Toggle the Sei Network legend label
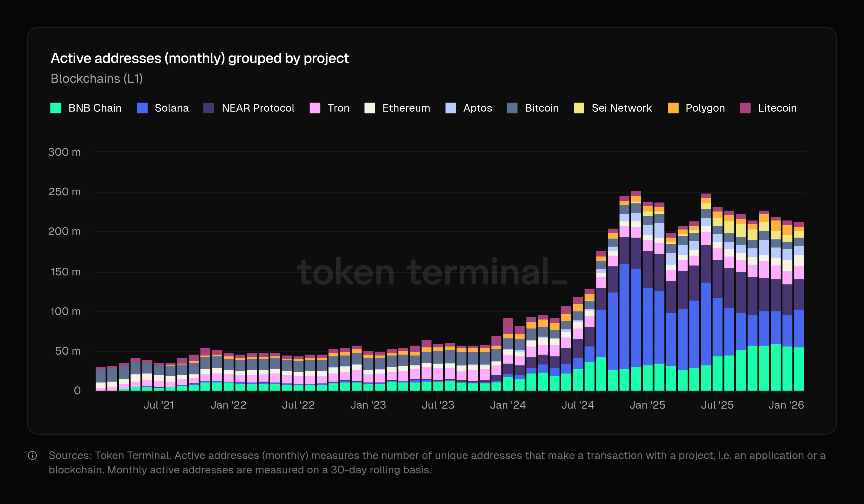 (x=622, y=108)
